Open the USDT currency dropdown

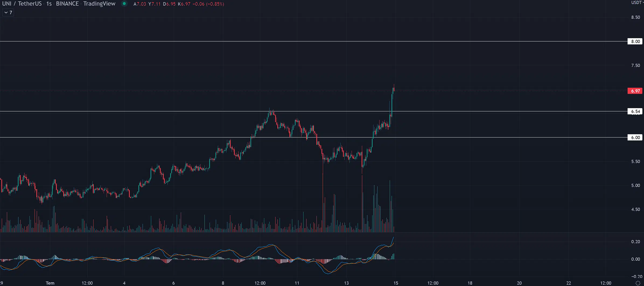point(637,2)
